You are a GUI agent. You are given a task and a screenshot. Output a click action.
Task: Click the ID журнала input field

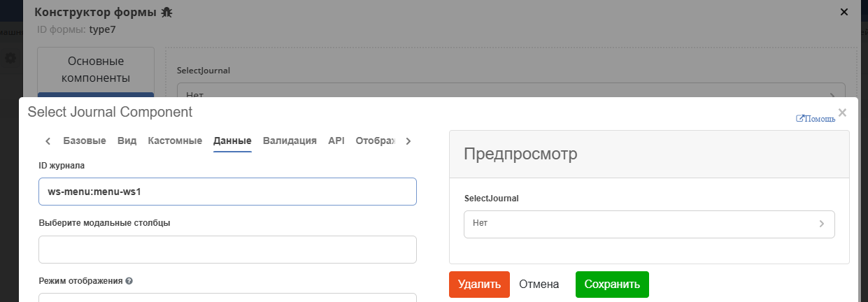(227, 192)
